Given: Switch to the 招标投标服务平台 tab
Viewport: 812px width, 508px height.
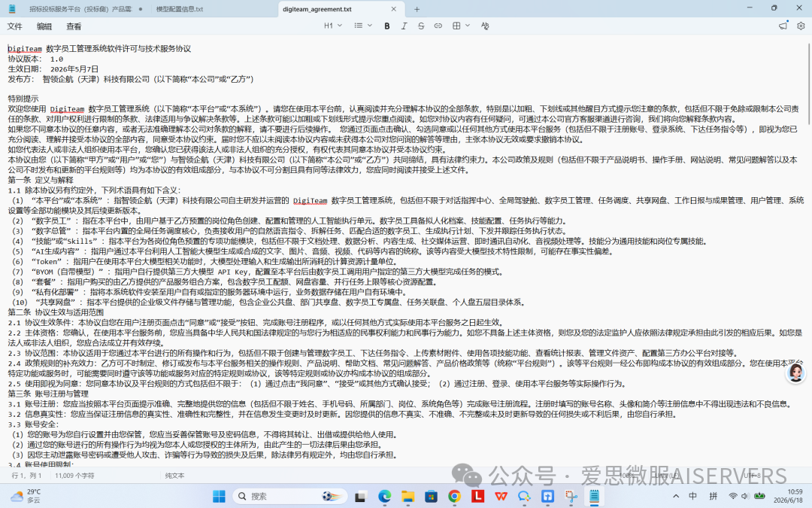Looking at the screenshot, I should tap(80, 9).
